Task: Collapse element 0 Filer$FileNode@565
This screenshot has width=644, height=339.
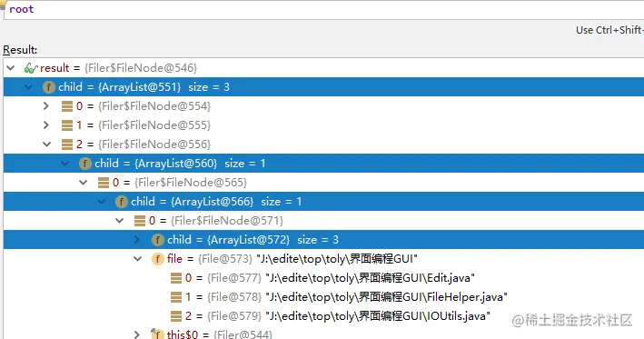Action: point(84,183)
